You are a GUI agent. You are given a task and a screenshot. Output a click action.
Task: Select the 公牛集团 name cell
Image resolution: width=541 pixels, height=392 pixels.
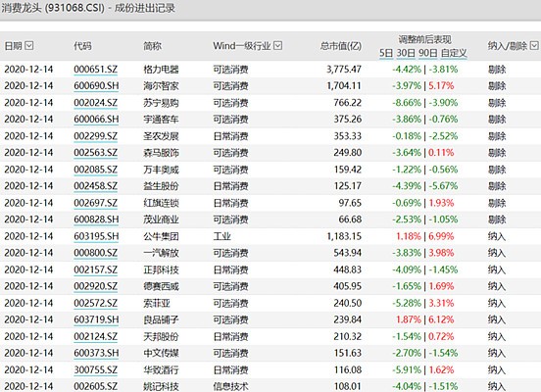click(x=161, y=236)
